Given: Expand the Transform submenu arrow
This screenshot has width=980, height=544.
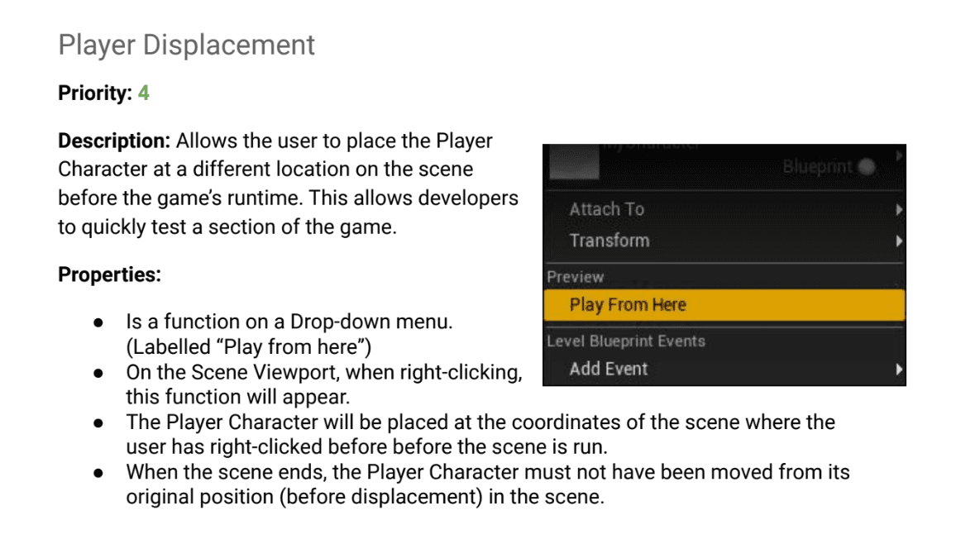Looking at the screenshot, I should coord(898,241).
